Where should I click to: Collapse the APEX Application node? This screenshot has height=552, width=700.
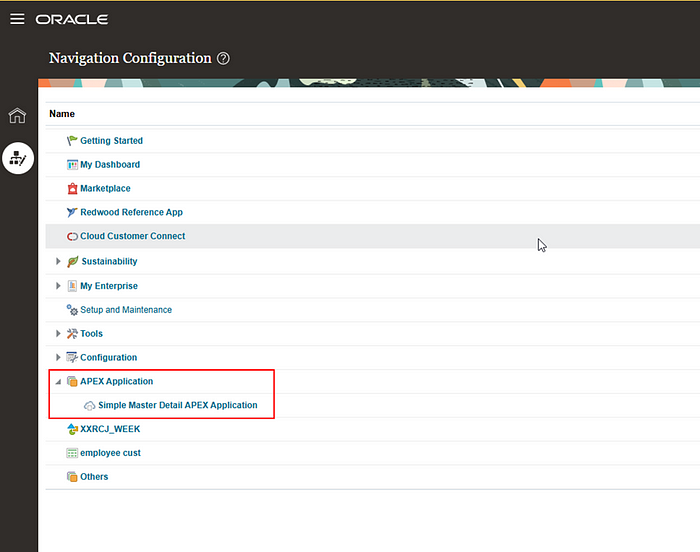tap(58, 382)
